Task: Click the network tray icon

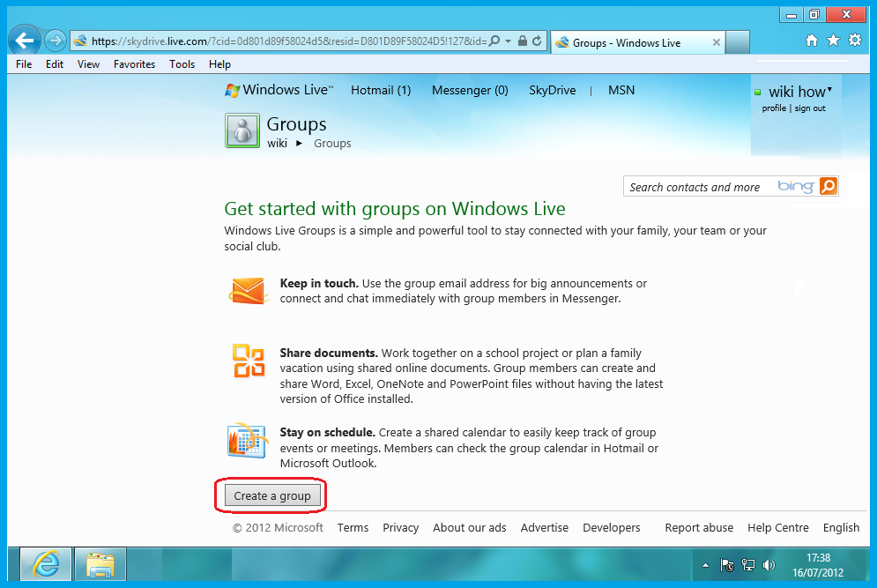Action: (748, 565)
